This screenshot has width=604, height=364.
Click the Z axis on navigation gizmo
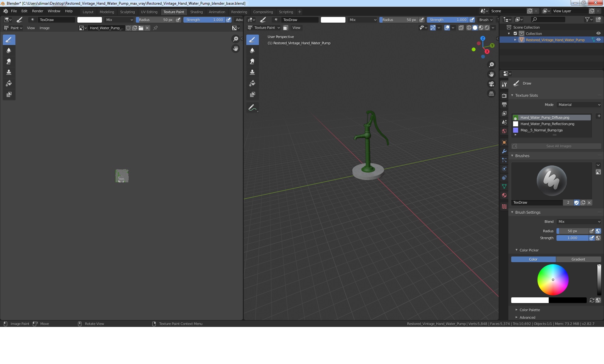(483, 38)
